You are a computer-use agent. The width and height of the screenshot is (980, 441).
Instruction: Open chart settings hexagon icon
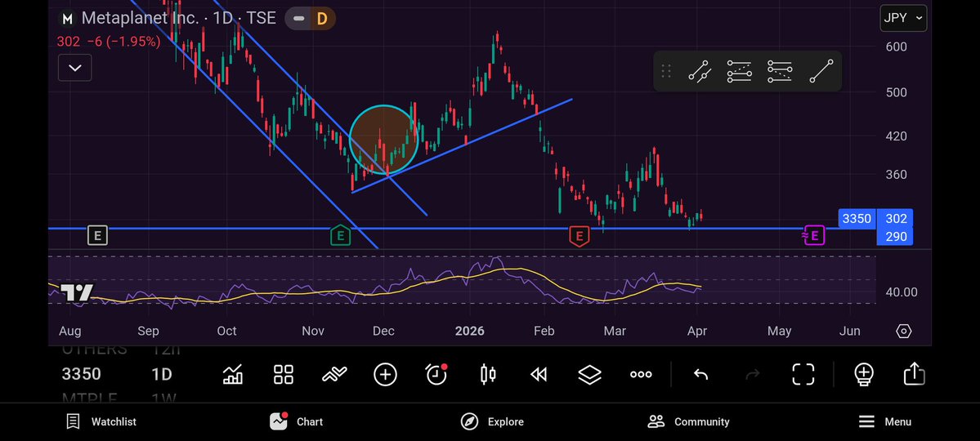(904, 331)
